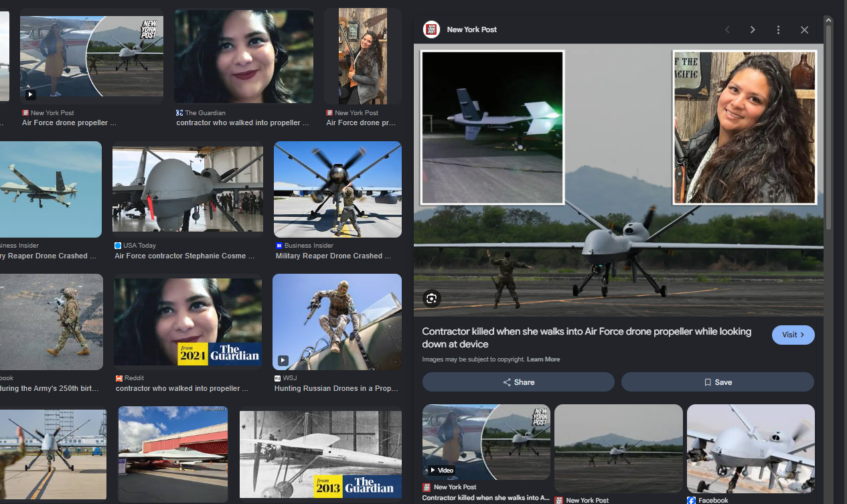
Task: Play video icon on first New York Post image
Action: pyautogui.click(x=30, y=94)
